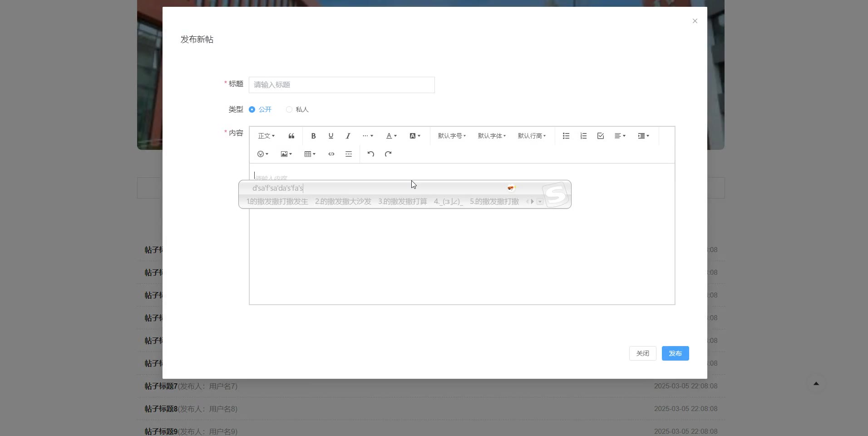Choose IME candidate 5 的撒发撒打撒

click(x=494, y=202)
